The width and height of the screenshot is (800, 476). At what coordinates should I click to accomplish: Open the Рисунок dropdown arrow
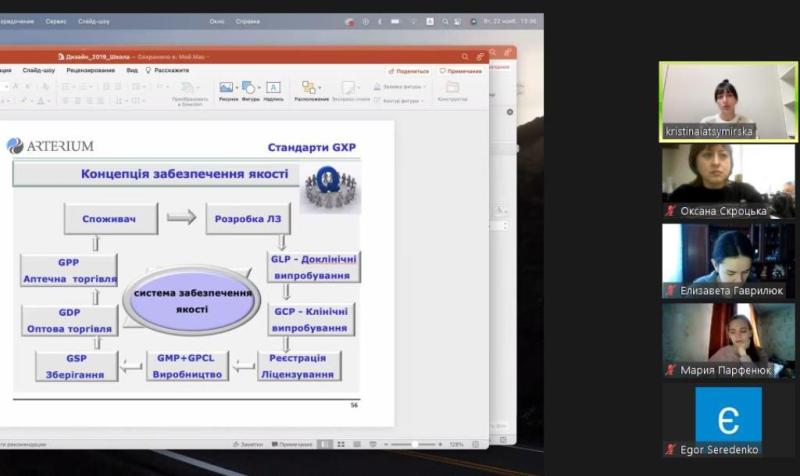(237, 88)
